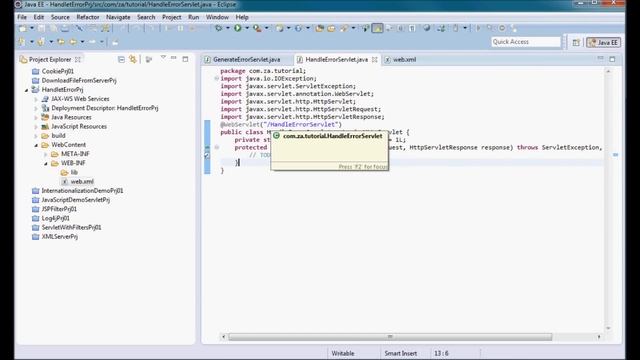
Task: Close the HandleErrorServlet.java tab
Action: point(374,60)
